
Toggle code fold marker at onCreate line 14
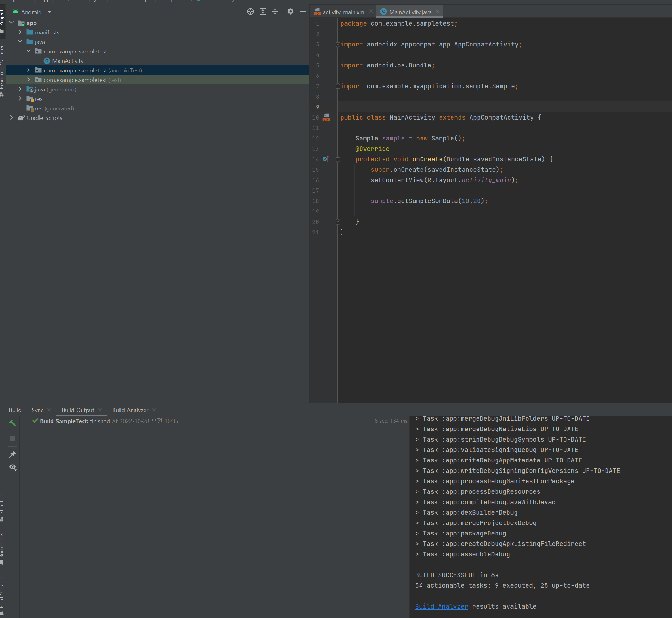(x=338, y=159)
